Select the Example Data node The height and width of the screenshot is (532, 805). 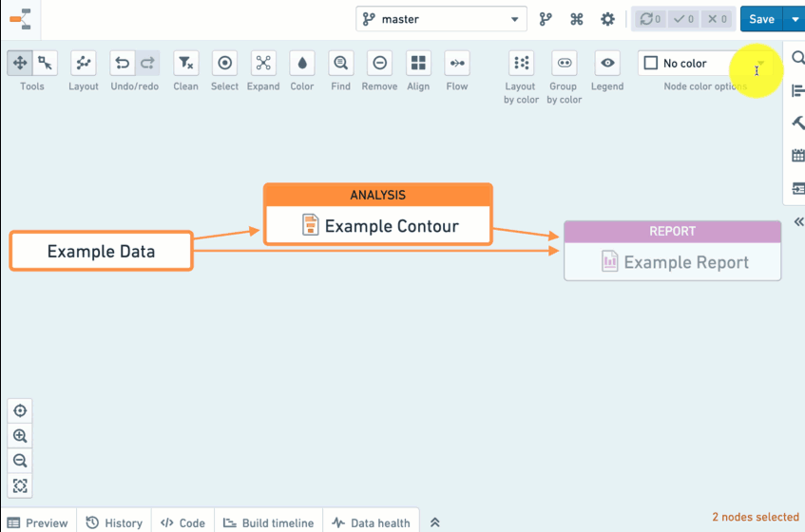pos(101,251)
